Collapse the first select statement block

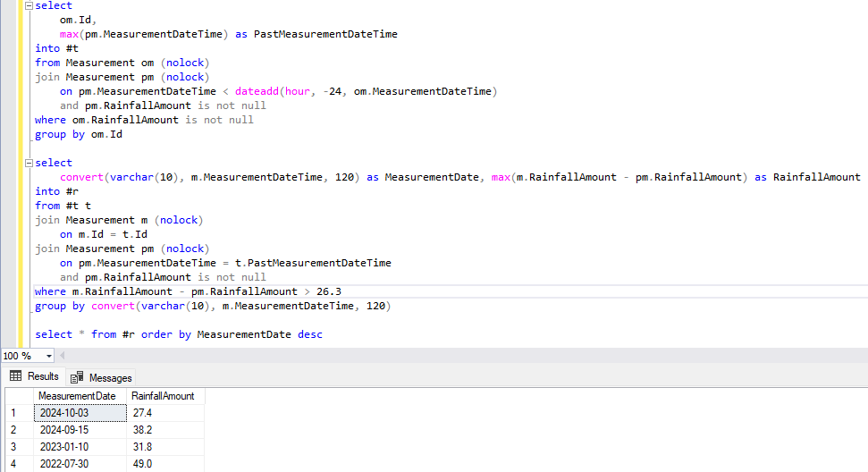(x=29, y=5)
